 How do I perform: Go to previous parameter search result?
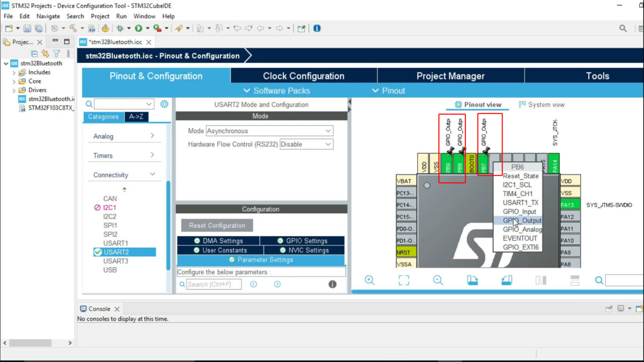tap(254, 284)
